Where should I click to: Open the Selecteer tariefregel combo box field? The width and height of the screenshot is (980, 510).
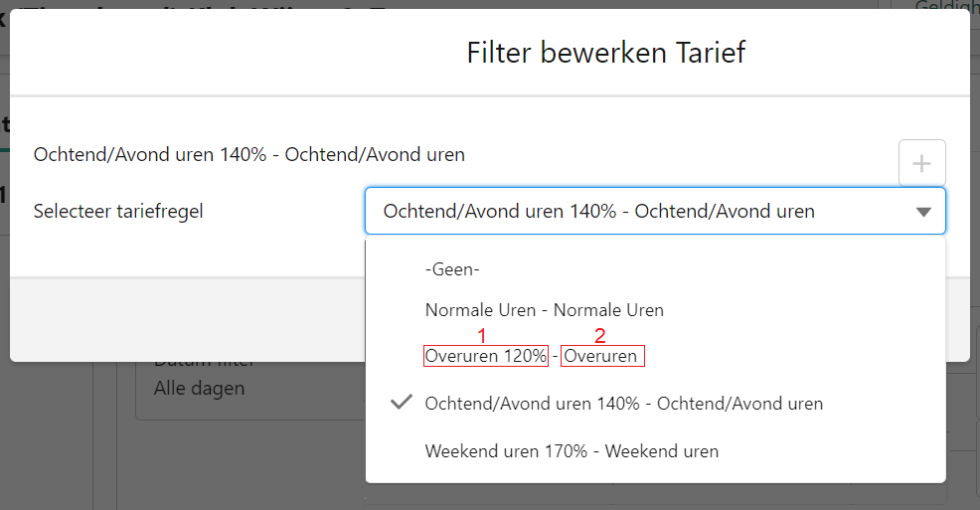pos(655,211)
